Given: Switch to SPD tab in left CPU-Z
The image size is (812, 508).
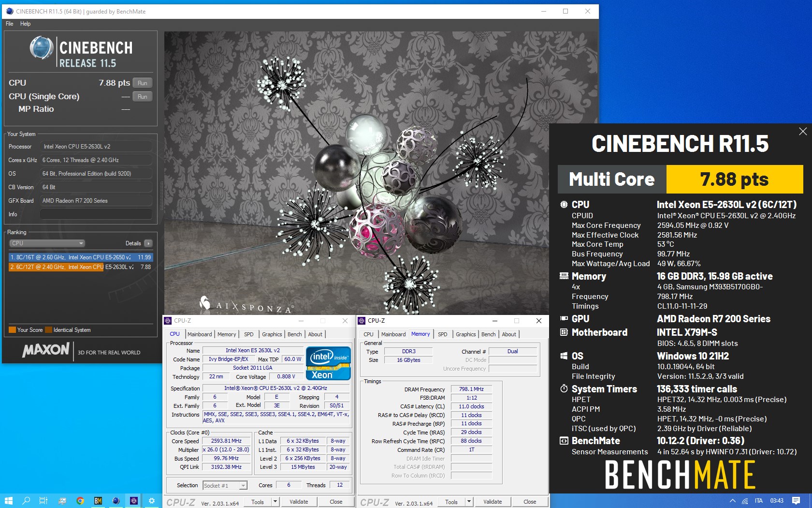Looking at the screenshot, I should tap(249, 334).
